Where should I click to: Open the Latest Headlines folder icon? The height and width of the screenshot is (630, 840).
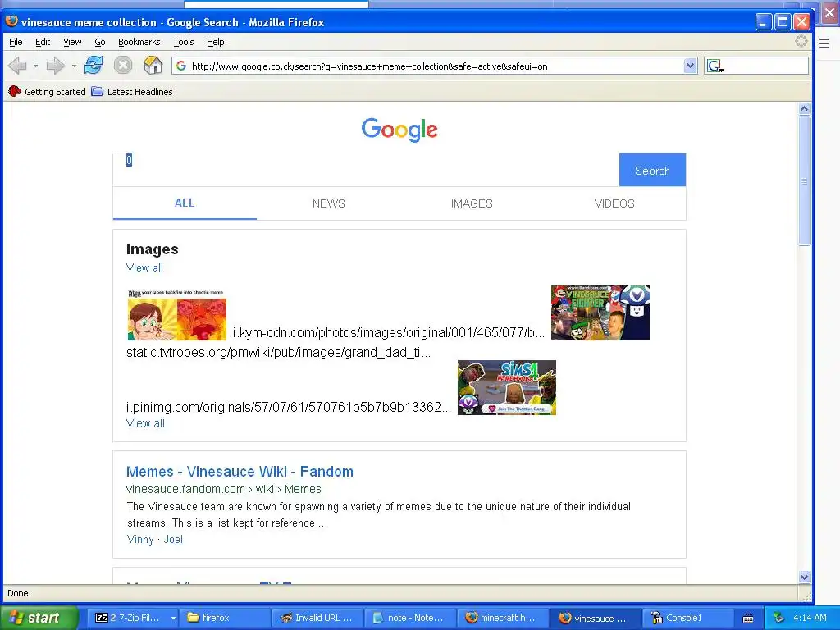pos(97,92)
